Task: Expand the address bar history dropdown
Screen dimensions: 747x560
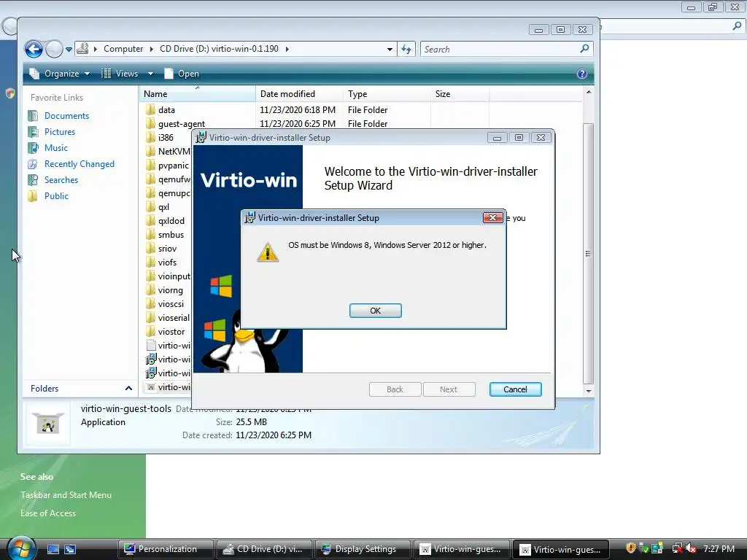Action: [390, 49]
